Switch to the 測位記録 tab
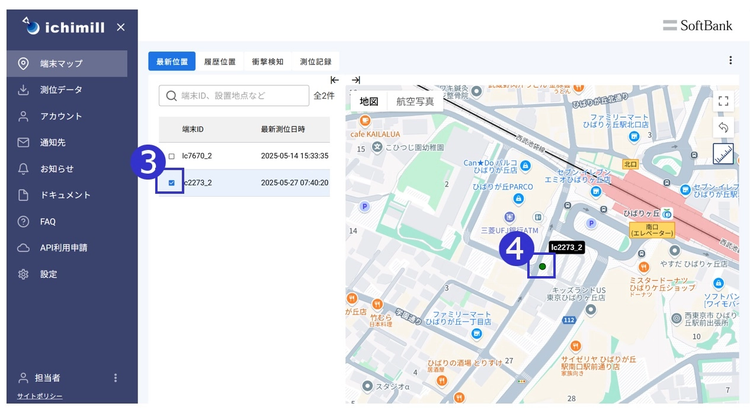Image resolution: width=750 pixels, height=416 pixels. [315, 61]
